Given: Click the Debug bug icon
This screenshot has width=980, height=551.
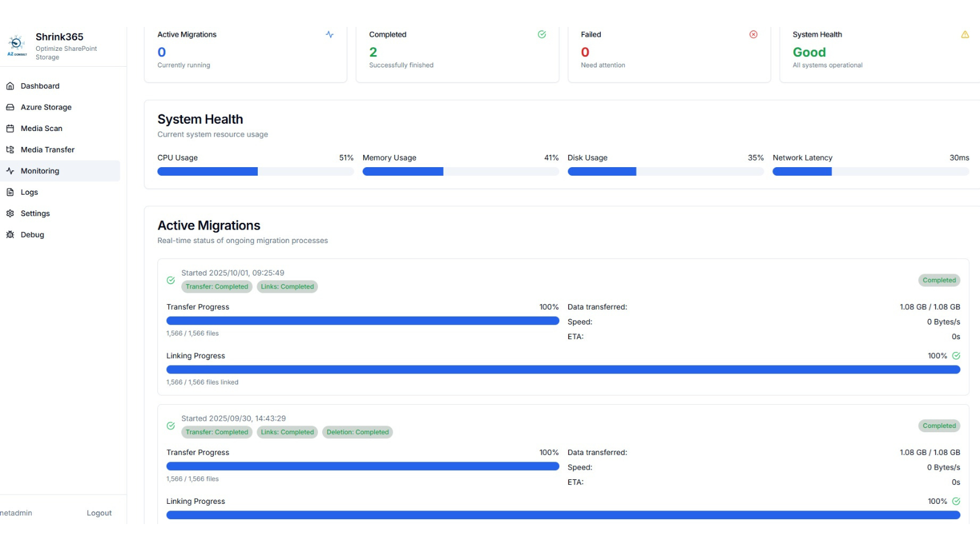Looking at the screenshot, I should [10, 234].
